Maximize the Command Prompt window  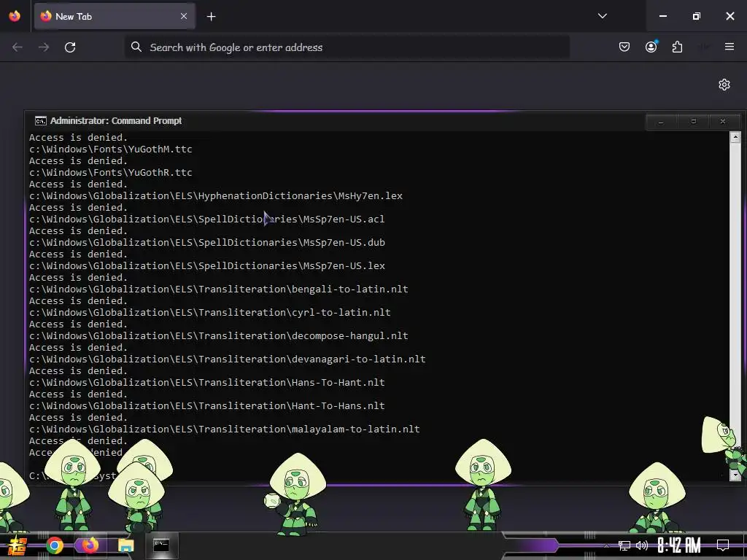[x=694, y=122]
